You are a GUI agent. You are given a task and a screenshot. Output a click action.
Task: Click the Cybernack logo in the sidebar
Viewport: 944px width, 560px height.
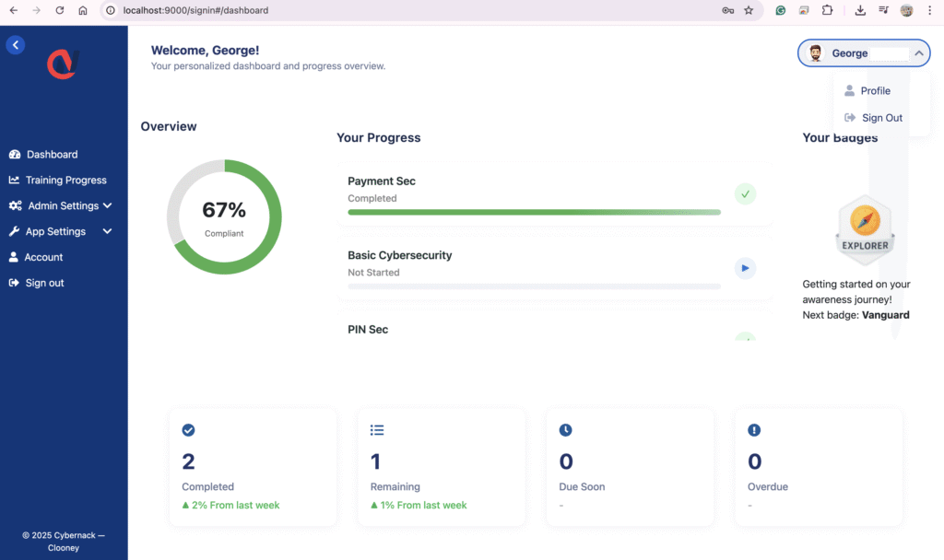tap(64, 64)
